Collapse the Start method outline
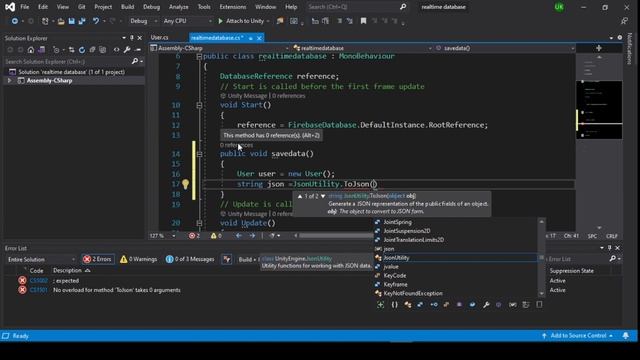Viewport: 640px width, 360px height. 199,105
